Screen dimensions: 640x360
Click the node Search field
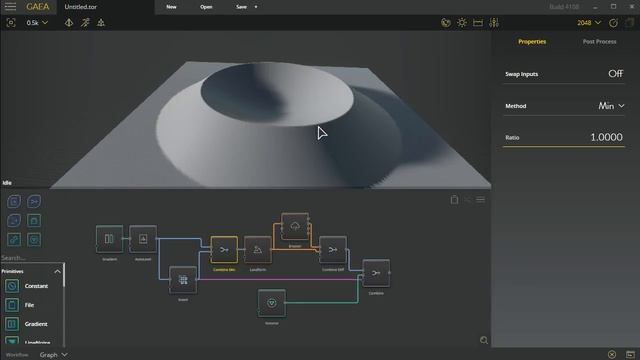tap(32, 258)
